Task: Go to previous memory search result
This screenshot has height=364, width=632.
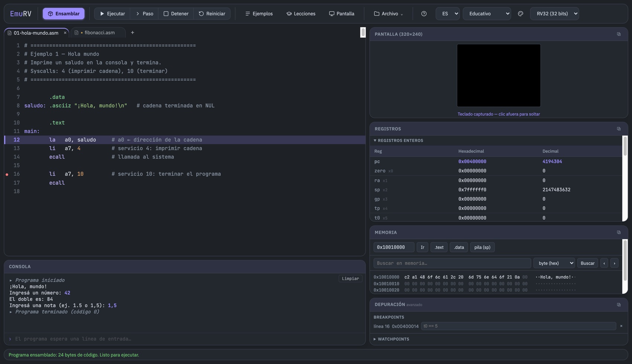Action: tap(604, 263)
